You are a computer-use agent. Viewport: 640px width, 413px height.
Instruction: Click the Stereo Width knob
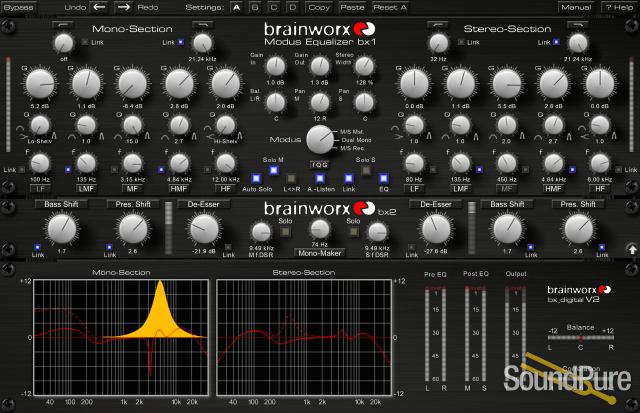(x=364, y=67)
